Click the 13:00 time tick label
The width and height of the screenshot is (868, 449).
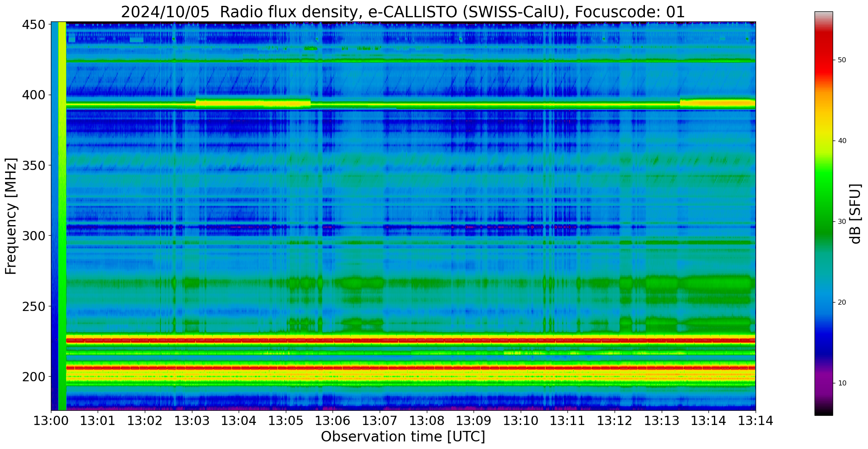point(51,421)
